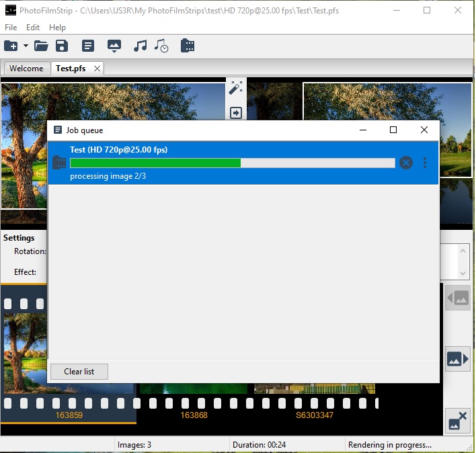Screen dimensions: 476x453
Task: Cancel the Test render job
Action: pos(405,163)
